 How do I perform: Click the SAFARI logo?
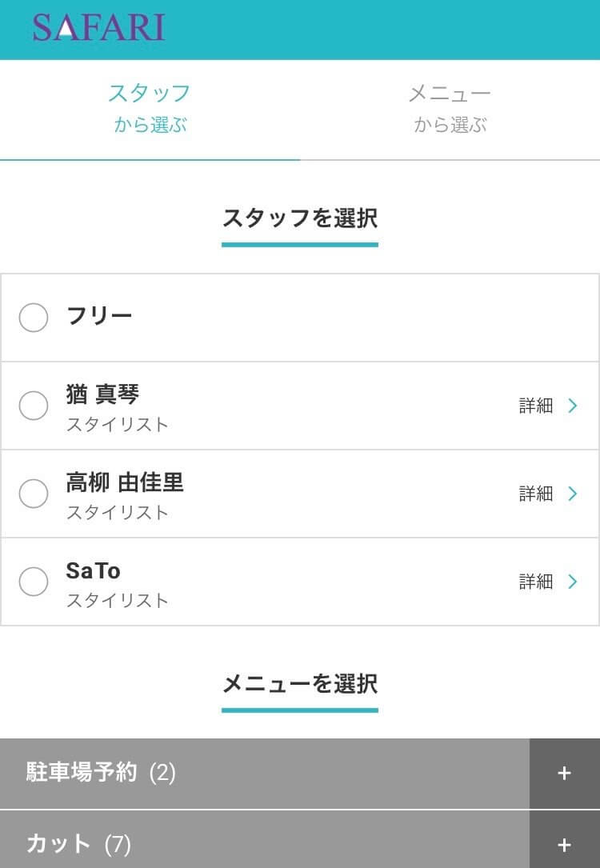(99, 28)
